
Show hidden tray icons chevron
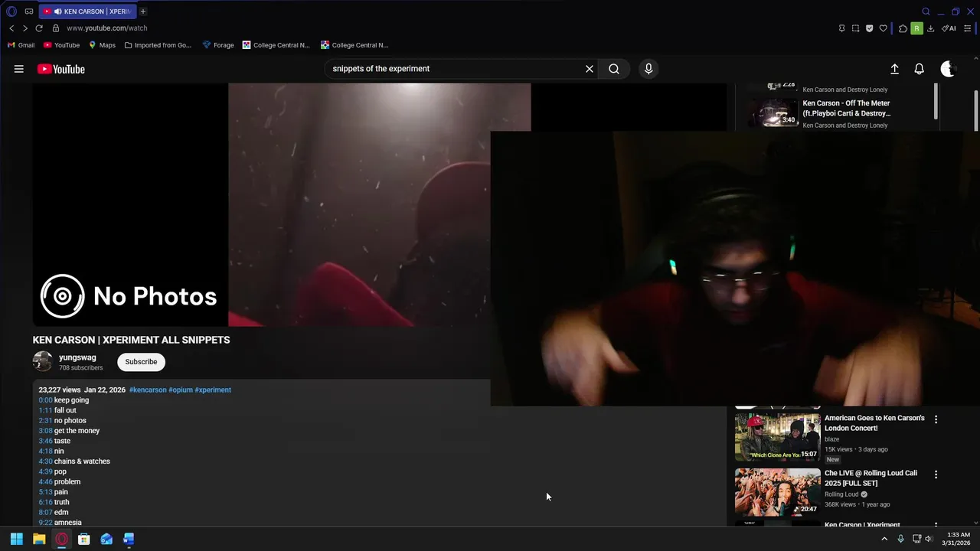point(884,539)
